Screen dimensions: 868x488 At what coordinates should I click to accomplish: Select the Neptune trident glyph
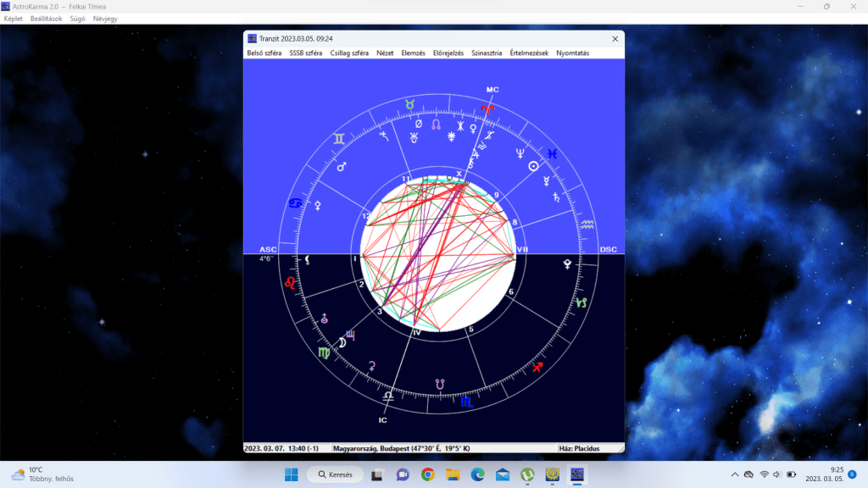[x=520, y=153]
